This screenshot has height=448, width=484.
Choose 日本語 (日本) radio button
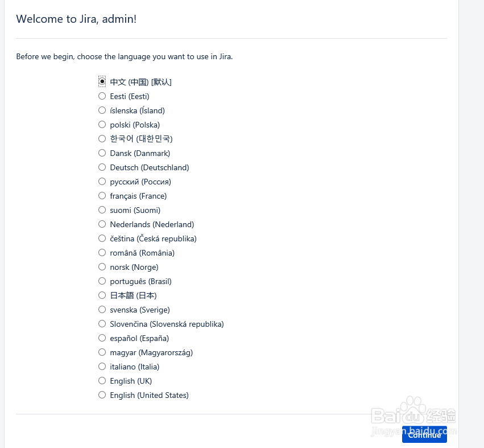click(x=102, y=295)
